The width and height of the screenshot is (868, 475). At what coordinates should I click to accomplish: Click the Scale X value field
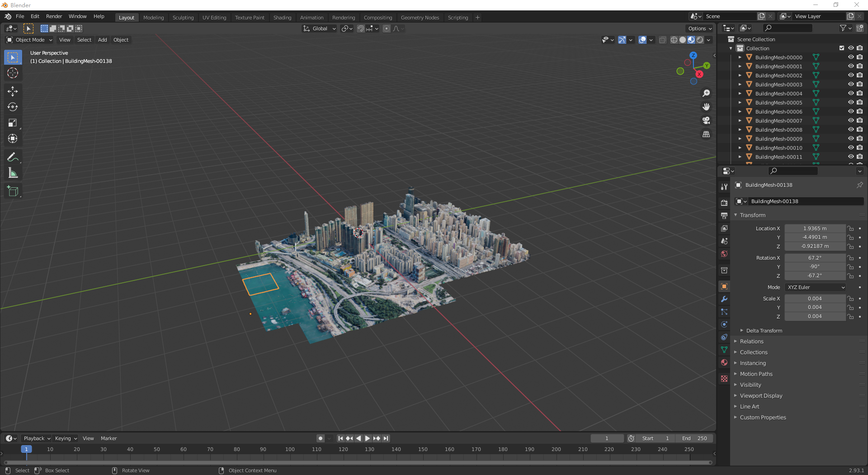pyautogui.click(x=815, y=299)
